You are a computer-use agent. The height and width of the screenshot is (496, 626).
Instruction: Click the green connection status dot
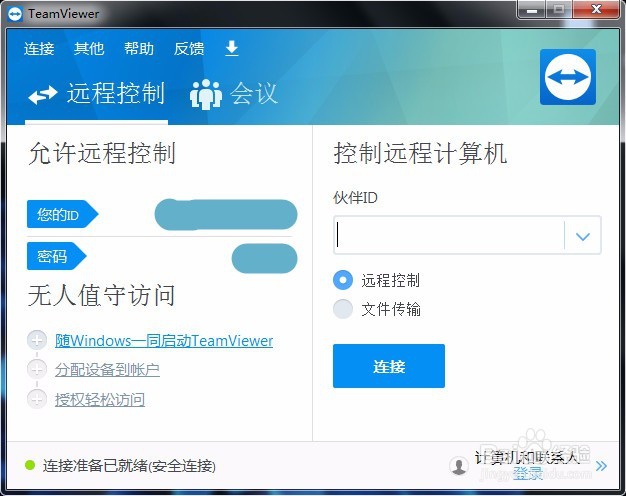click(x=30, y=465)
